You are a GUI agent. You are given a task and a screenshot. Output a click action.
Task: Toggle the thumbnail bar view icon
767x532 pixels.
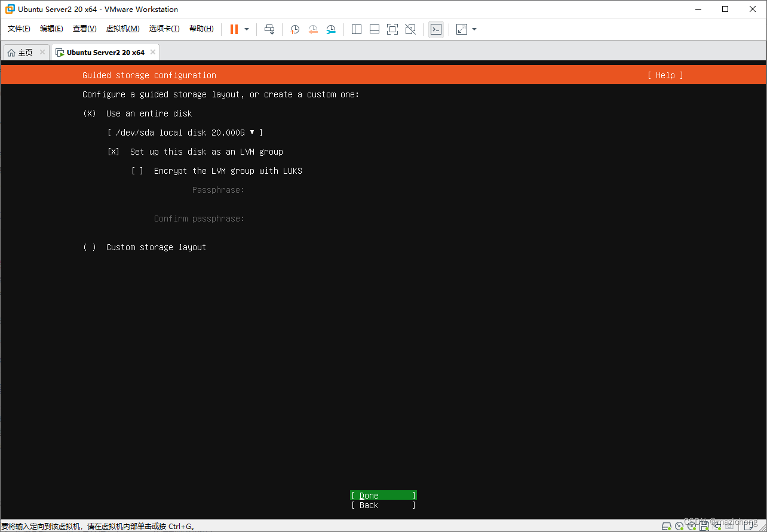coord(375,29)
